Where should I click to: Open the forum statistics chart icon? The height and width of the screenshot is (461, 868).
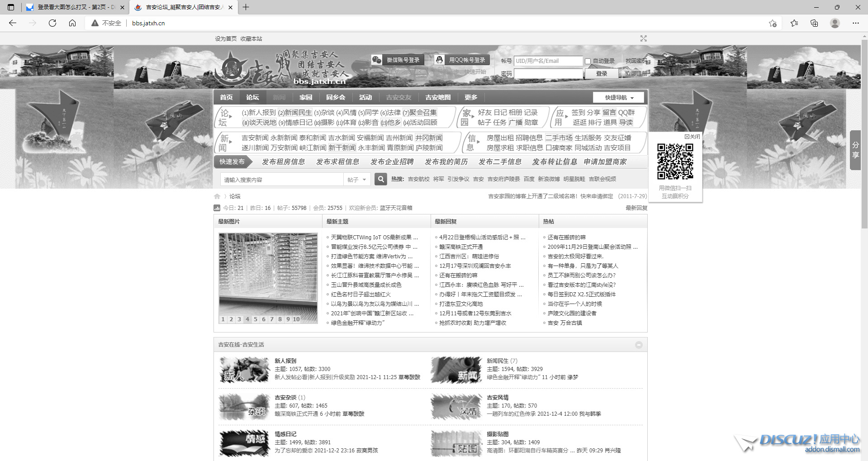point(217,208)
